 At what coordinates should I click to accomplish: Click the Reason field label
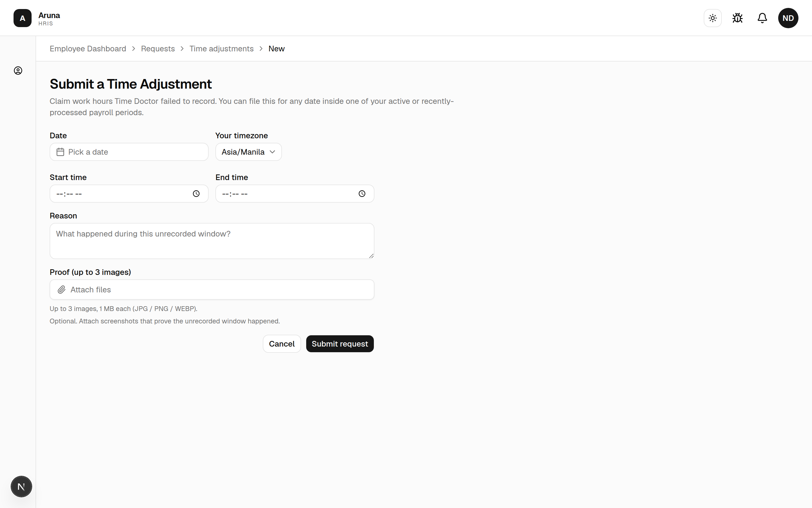pyautogui.click(x=63, y=216)
